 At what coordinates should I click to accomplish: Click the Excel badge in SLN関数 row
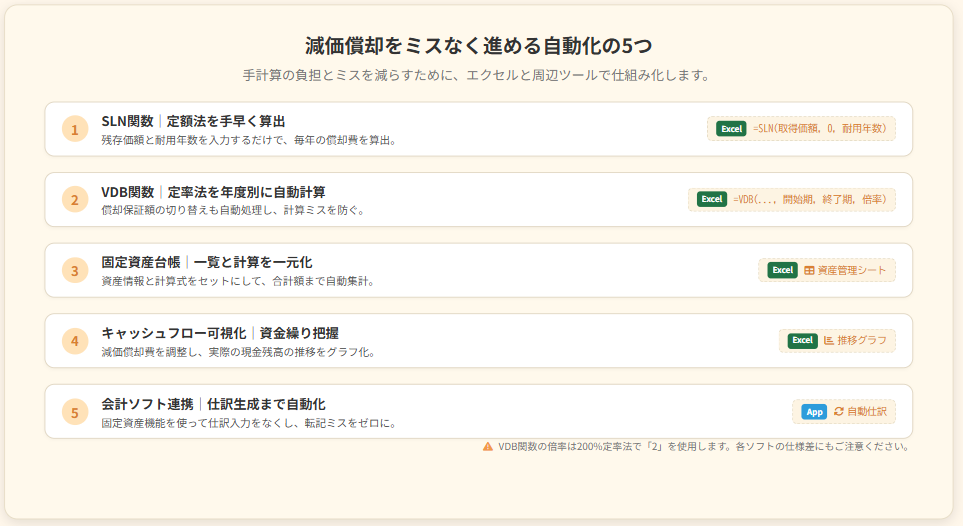tap(731, 129)
